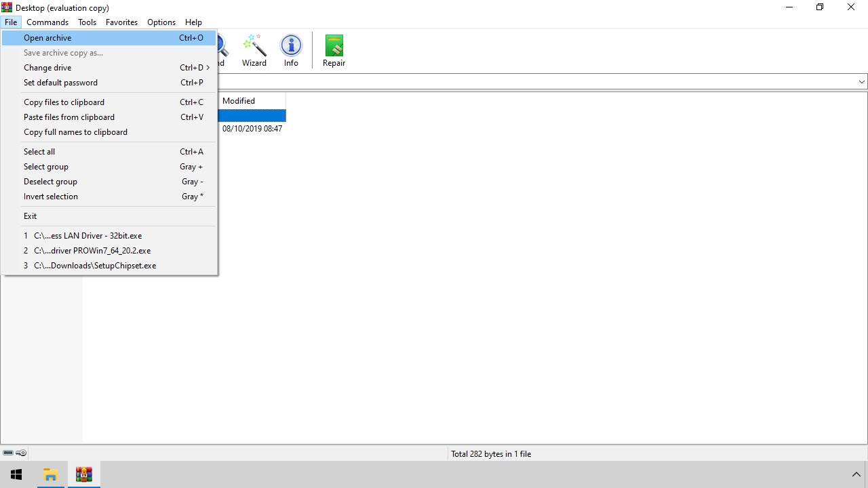Choose Paste files from clipboard
Viewport: 868px width, 488px height.
(109, 117)
